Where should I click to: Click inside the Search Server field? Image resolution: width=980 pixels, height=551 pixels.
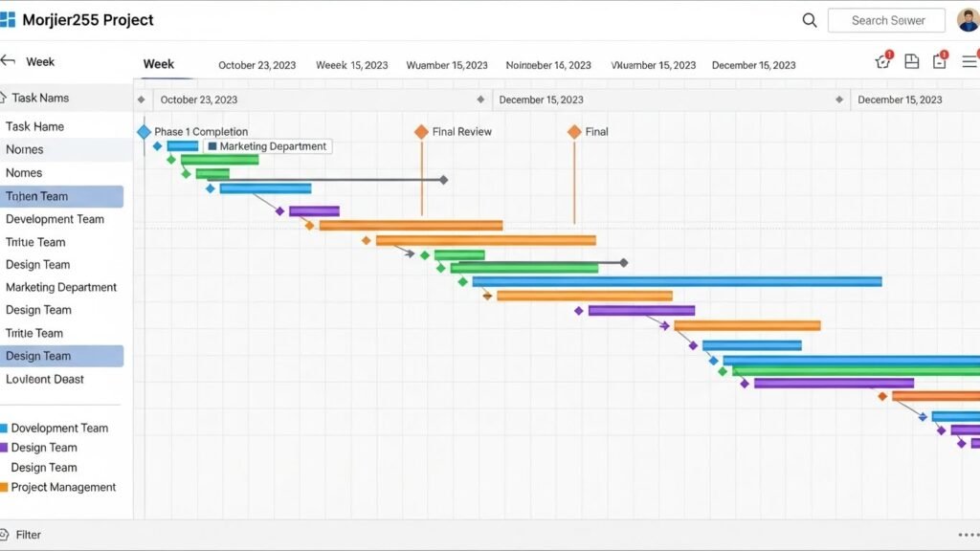(885, 19)
